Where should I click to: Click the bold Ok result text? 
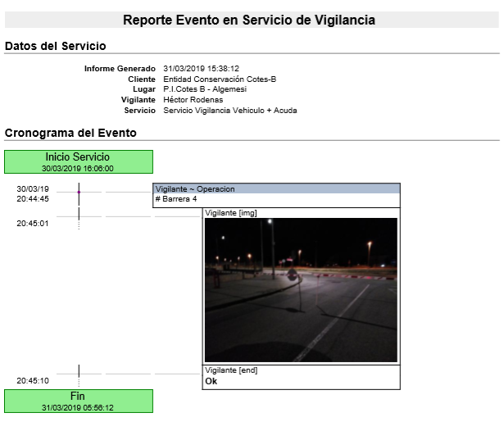pyautogui.click(x=211, y=381)
